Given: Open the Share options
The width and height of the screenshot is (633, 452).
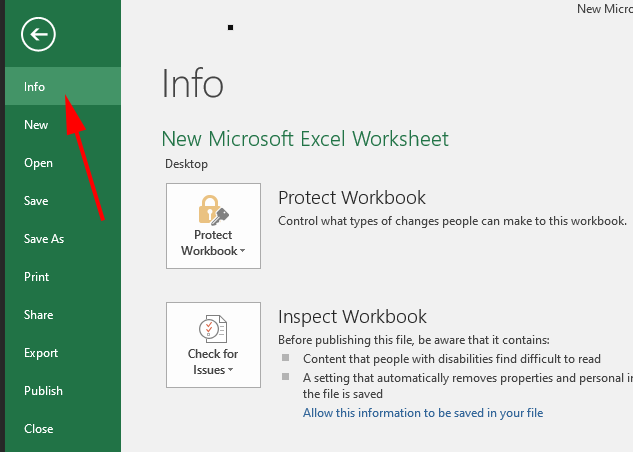Looking at the screenshot, I should (x=38, y=315).
